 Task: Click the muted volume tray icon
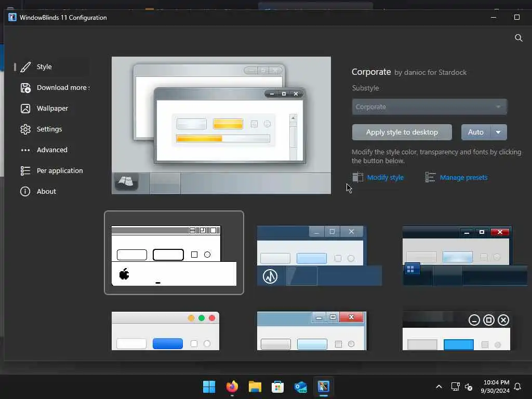click(469, 387)
